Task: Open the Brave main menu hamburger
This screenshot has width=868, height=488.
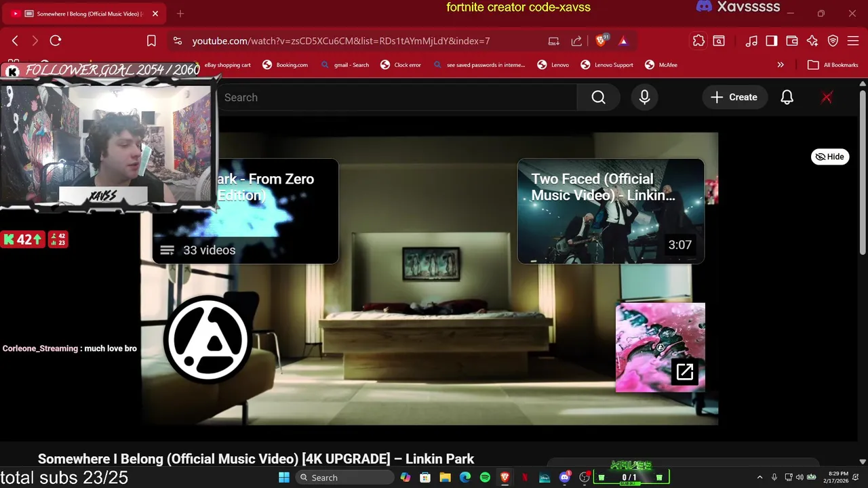Action: (853, 41)
